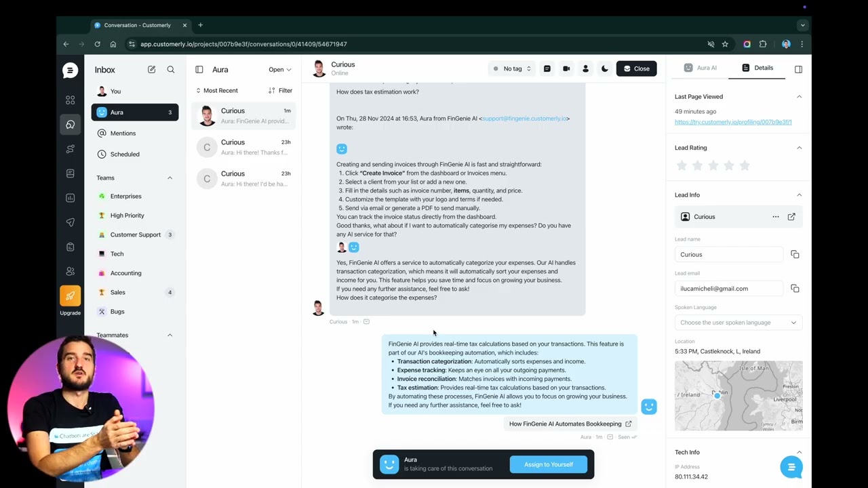Viewport: 868px width, 488px height.
Task: Open the Customer Support team inbox
Action: click(135, 235)
